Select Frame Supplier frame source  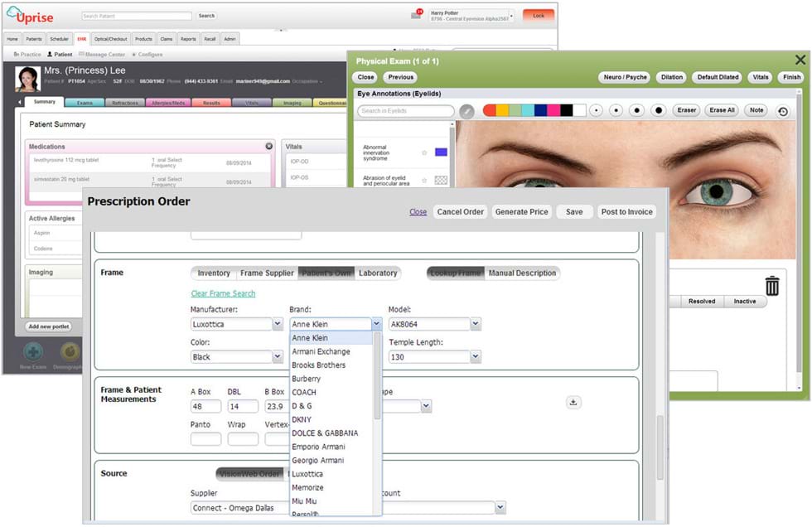tap(267, 273)
